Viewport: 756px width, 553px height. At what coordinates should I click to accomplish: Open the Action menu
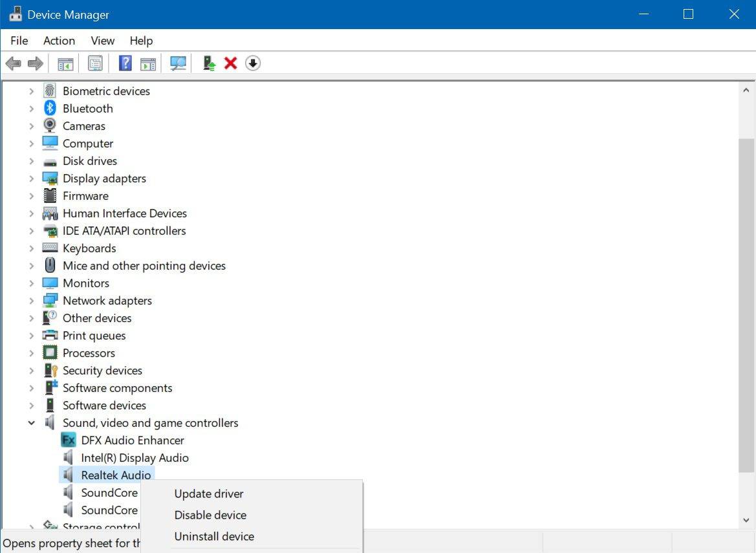pos(59,40)
